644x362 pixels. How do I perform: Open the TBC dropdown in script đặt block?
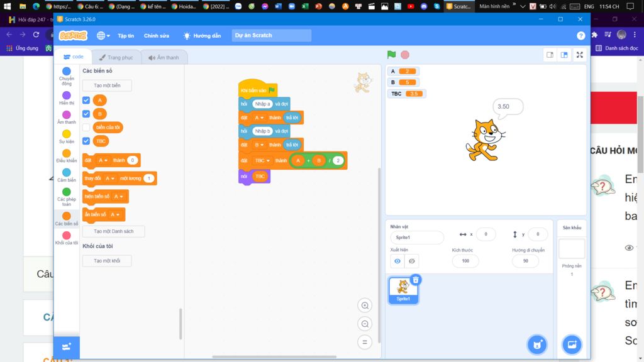262,160
